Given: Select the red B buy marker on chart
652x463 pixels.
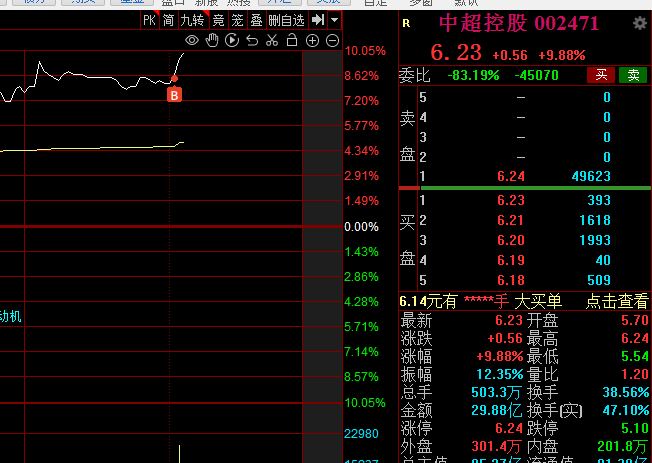Looking at the screenshot, I should 174,95.
